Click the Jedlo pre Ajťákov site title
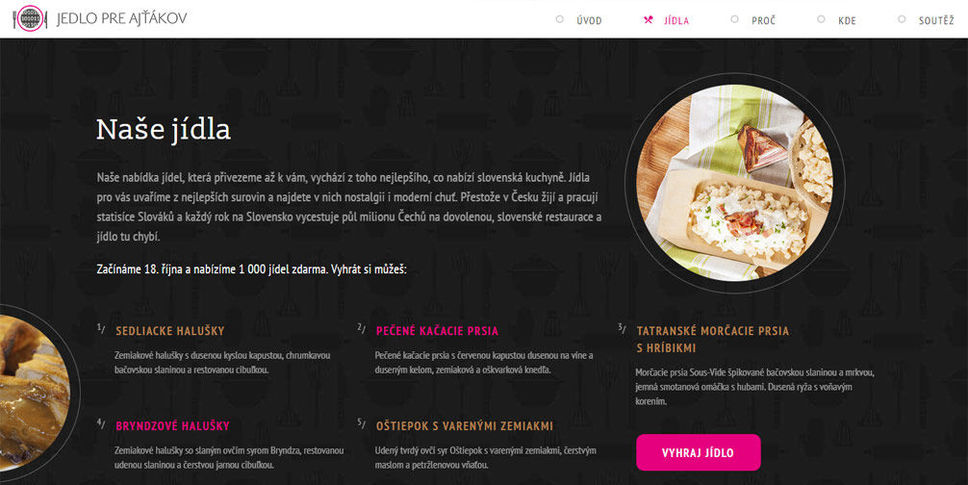 pyautogui.click(x=122, y=19)
